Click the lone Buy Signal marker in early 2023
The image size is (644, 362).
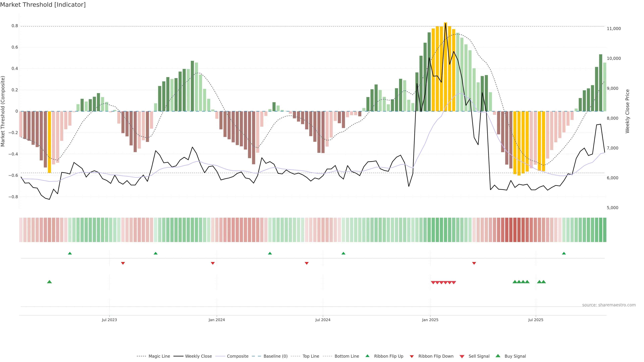click(x=49, y=282)
